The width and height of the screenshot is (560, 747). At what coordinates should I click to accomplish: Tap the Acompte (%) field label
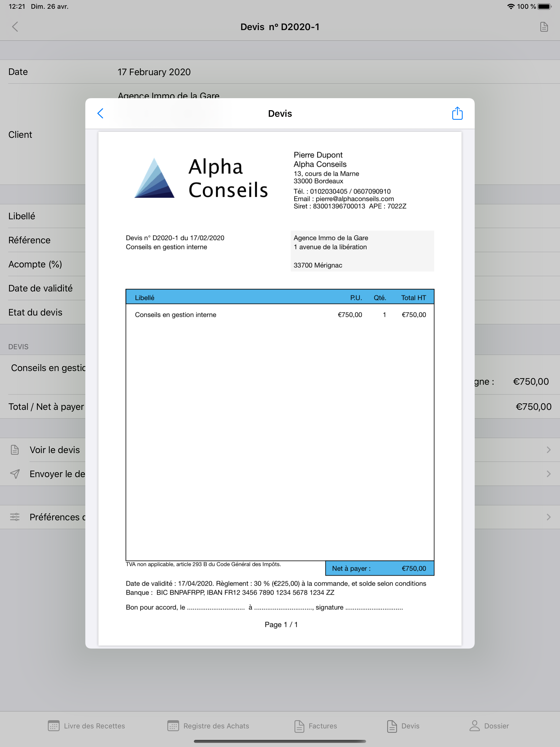[x=35, y=264]
